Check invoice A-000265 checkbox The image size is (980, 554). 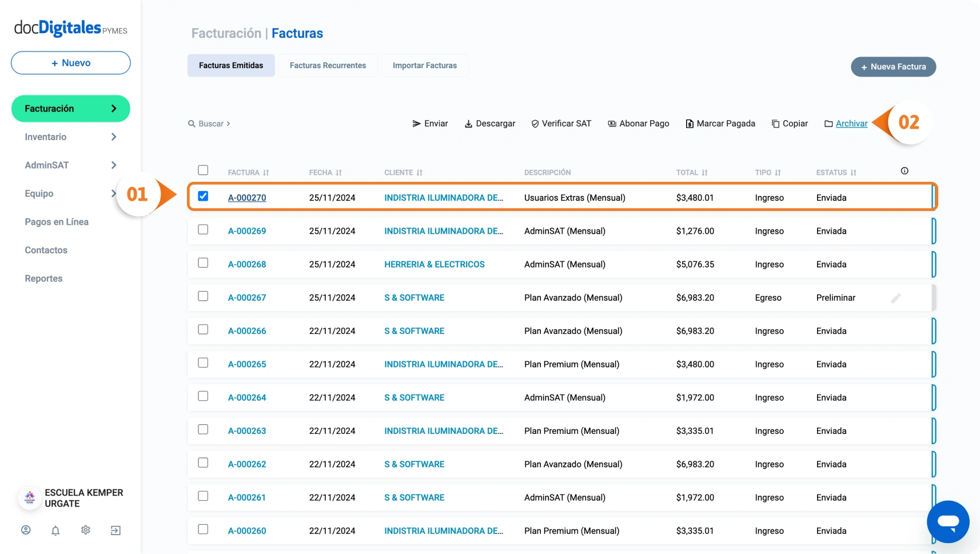(203, 362)
